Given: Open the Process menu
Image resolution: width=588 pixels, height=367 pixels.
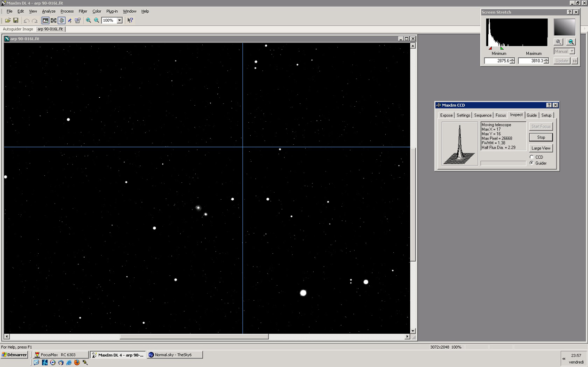Looking at the screenshot, I should point(67,11).
